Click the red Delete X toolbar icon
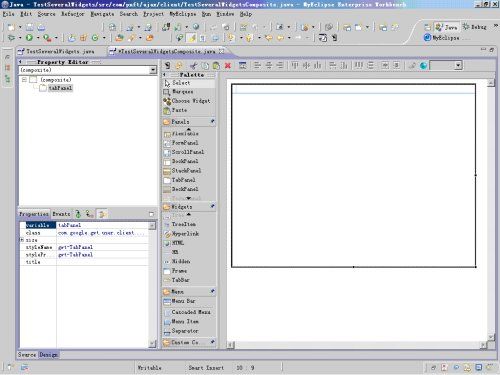The image size is (500, 375). tap(228, 66)
